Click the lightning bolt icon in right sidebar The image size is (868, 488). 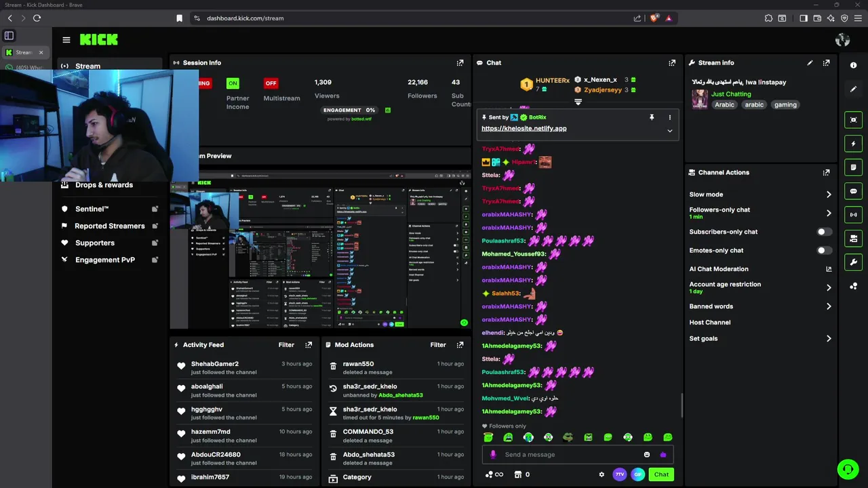[x=853, y=144]
